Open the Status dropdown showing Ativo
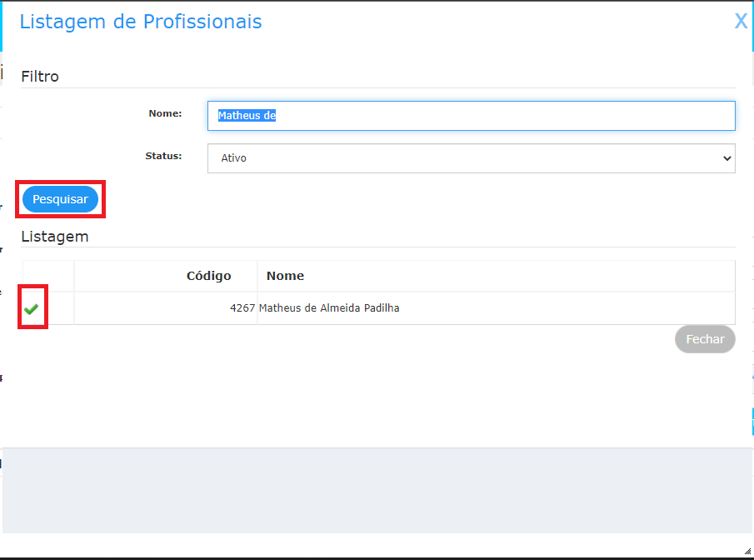The image size is (754, 560). [472, 158]
